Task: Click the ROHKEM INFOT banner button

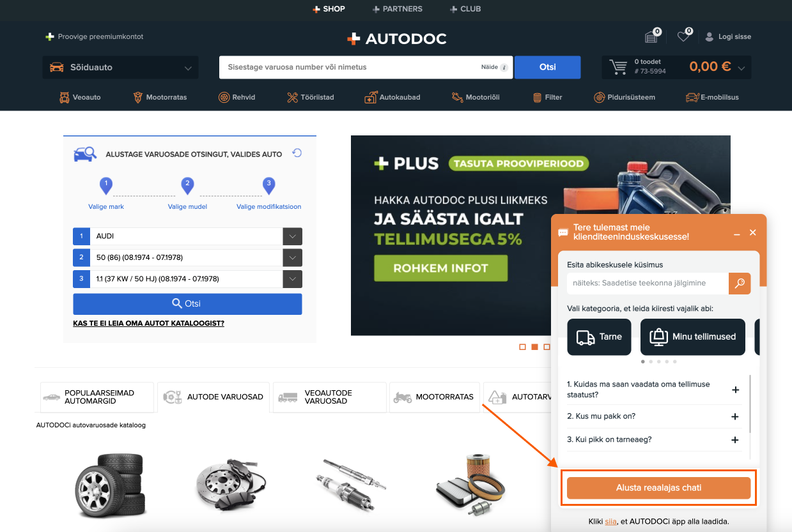Action: click(440, 268)
